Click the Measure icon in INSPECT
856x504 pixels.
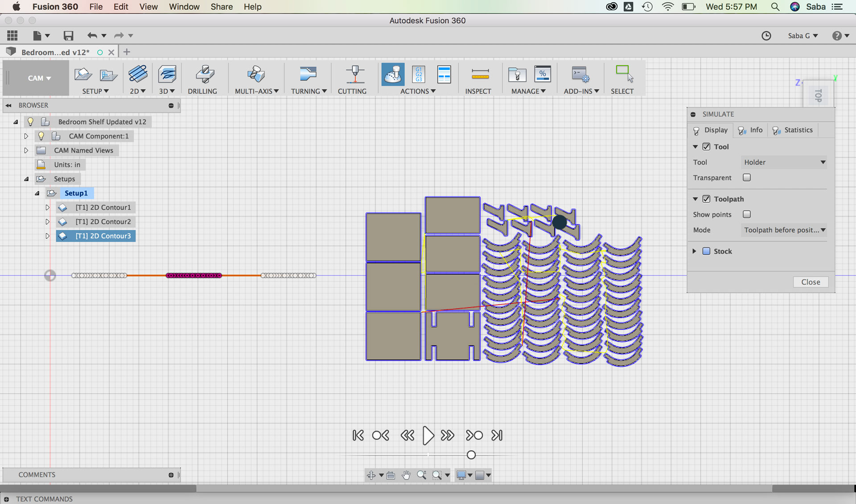point(480,74)
